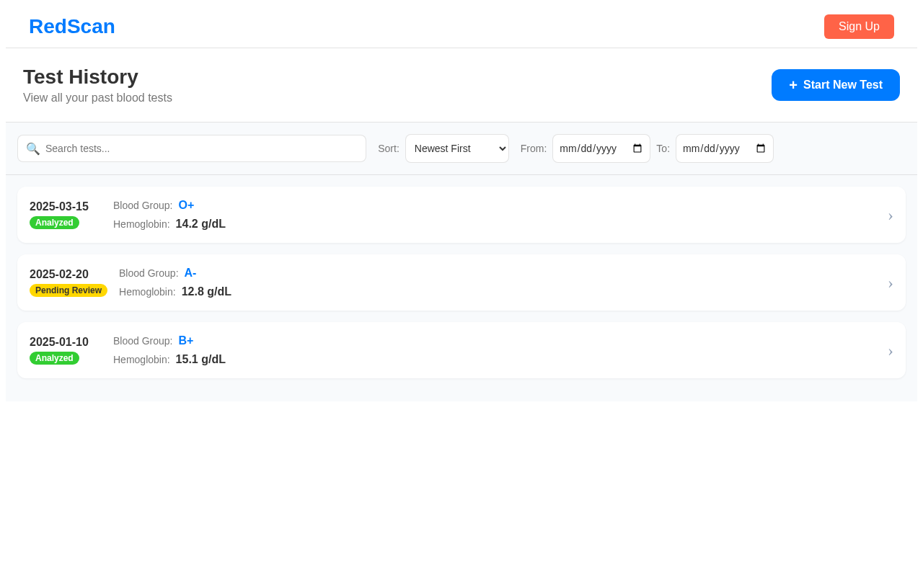This screenshot has height=588, width=923.
Task: Click the Analyzed badge on 2025-03-15 test
Action: point(54,223)
